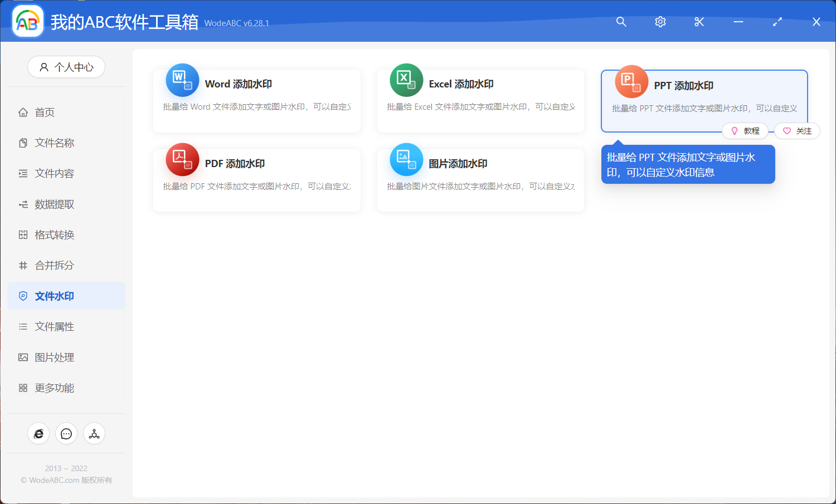Select the 图片添加水印 blue icon
Screen dimensions: 836x504
point(406,160)
